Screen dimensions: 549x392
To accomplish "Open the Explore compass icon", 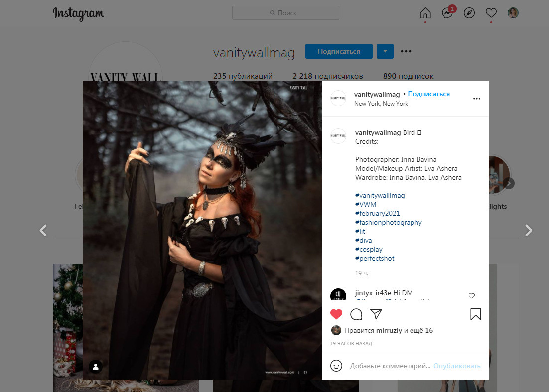I will coord(469,13).
